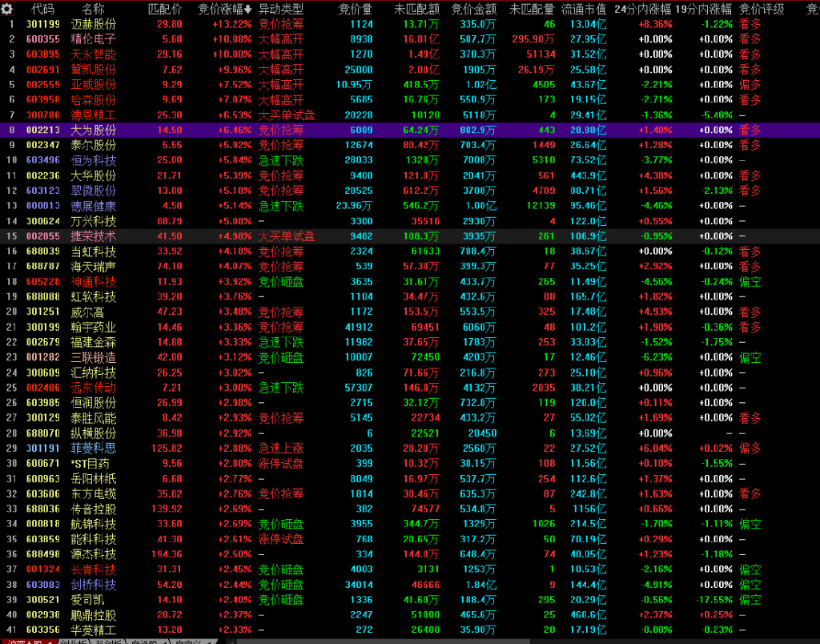Click stock code 002855 捷荣技术

click(42, 236)
